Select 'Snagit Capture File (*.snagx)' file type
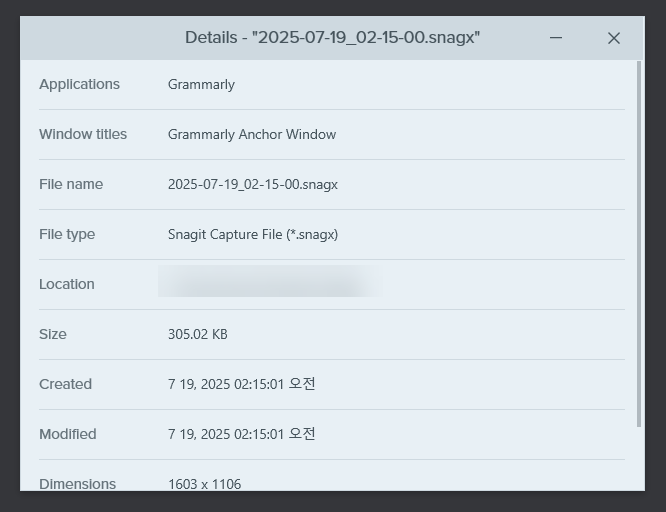Viewport: 666px width, 512px height. point(253,234)
